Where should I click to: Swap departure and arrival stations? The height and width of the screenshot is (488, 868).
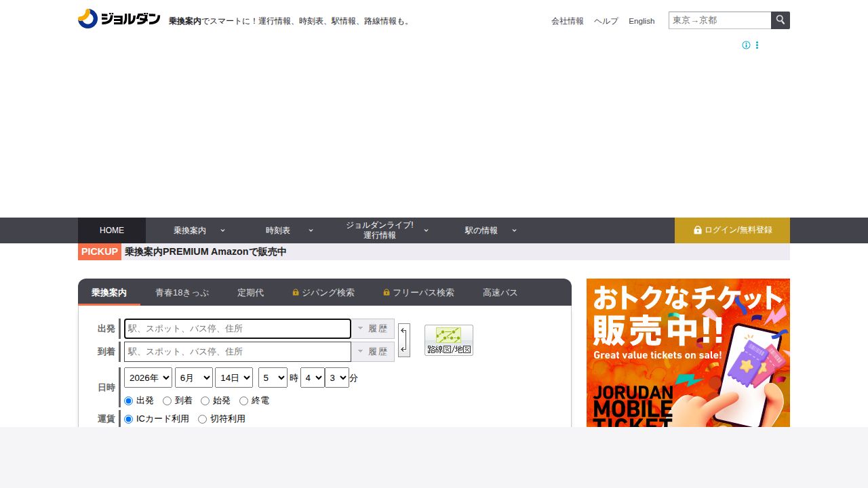[x=404, y=340]
